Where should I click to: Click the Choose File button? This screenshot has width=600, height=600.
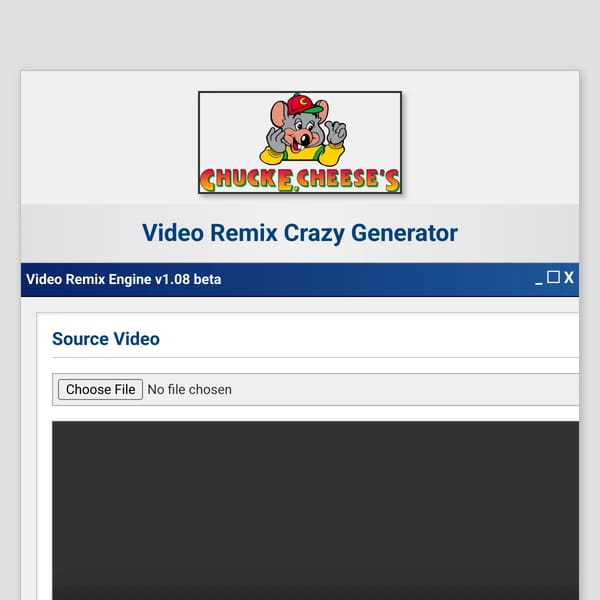100,390
